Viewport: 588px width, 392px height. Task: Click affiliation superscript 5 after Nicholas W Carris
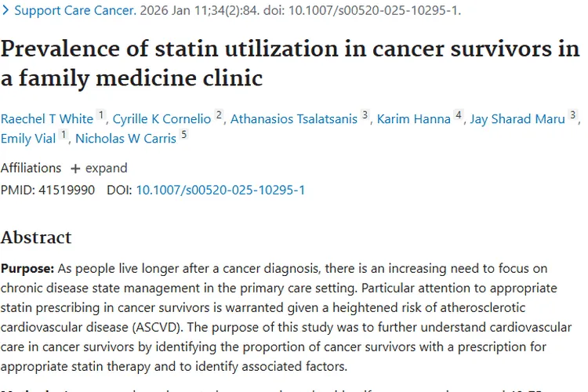(183, 136)
